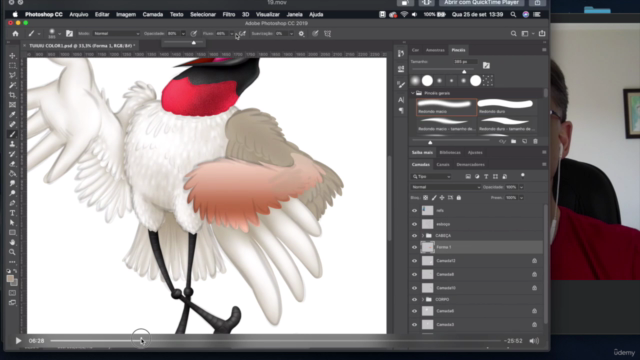The height and width of the screenshot is (360, 640).
Task: Switch to the Amostras tab
Action: pos(435,50)
